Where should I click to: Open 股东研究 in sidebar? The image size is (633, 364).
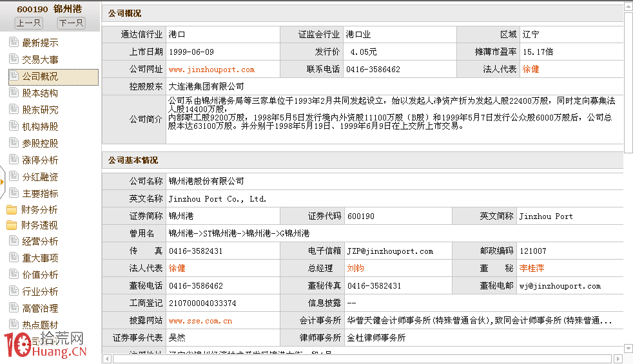click(40, 110)
